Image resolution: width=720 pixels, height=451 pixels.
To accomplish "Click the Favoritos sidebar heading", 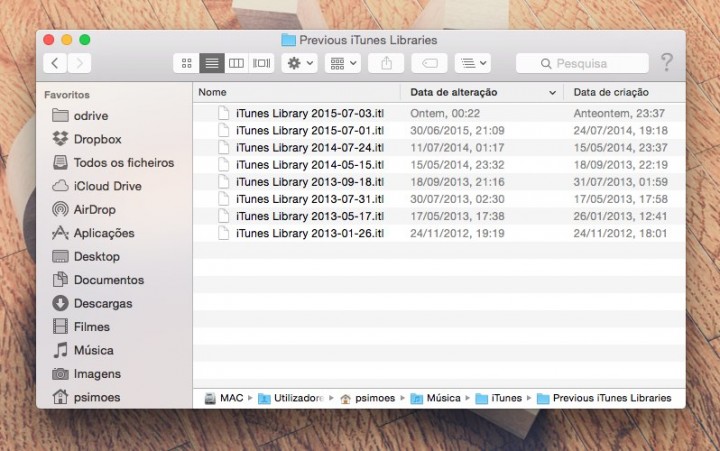I will tap(67, 95).
